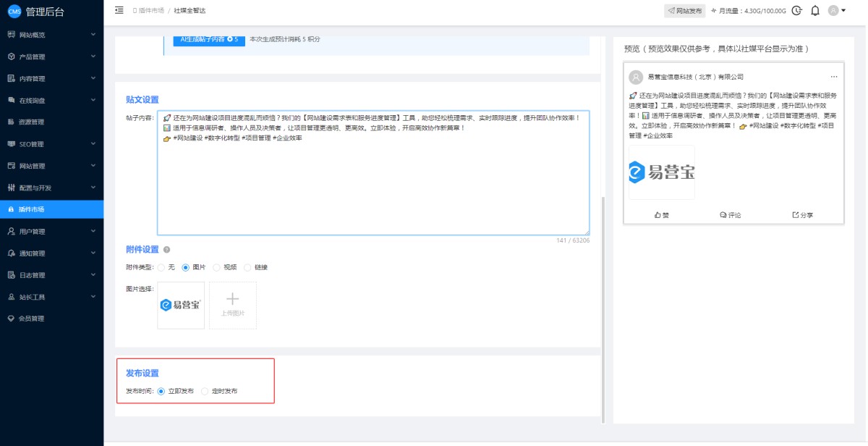Click the 评论 comment icon in preview
This screenshot has width=868, height=446.
tap(723, 215)
